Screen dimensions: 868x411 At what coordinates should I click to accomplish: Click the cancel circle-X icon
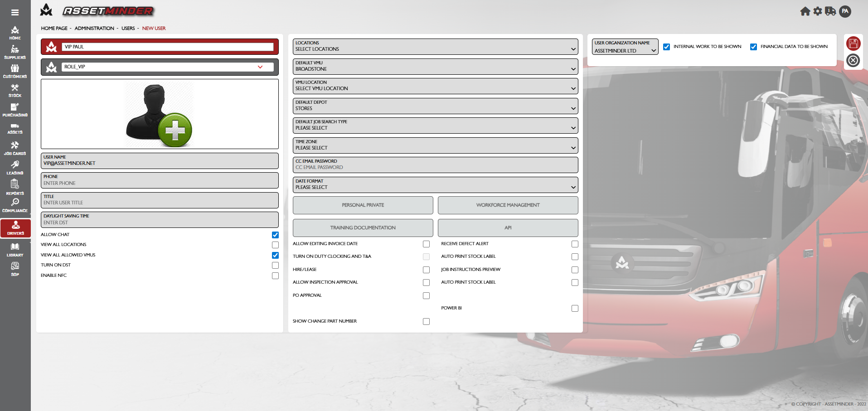click(x=853, y=60)
